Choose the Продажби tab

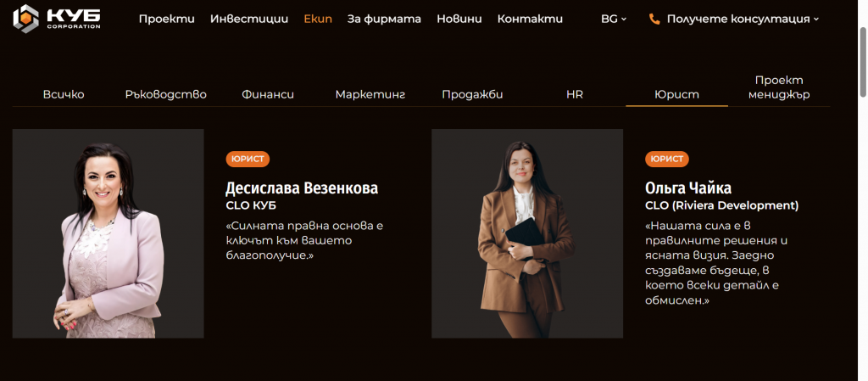[x=472, y=95]
